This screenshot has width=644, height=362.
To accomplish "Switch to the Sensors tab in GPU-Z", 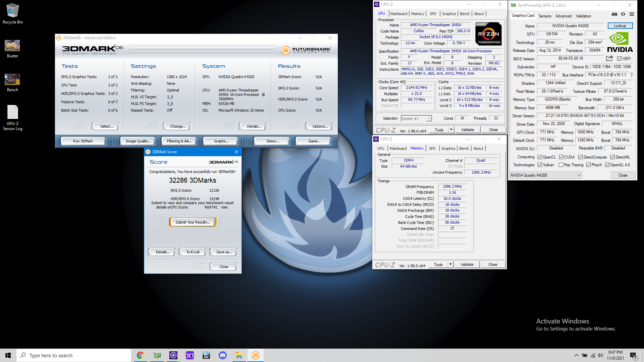I will point(545,16).
